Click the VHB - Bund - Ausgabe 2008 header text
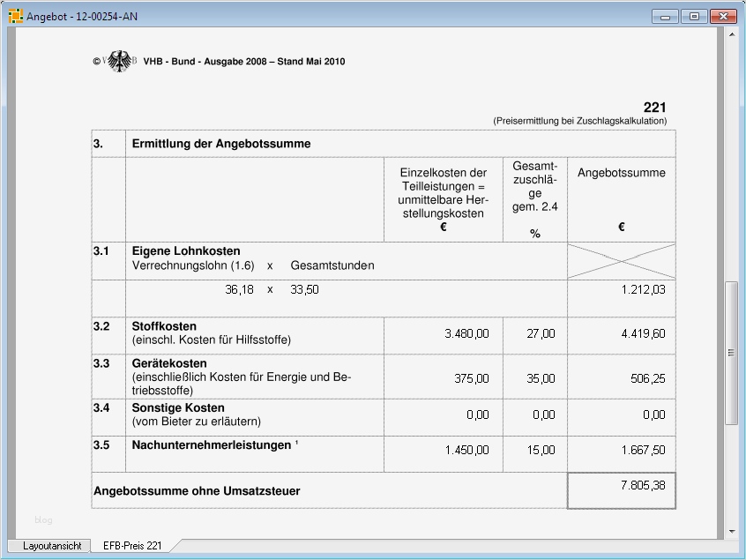The width and height of the screenshot is (746, 560). [x=244, y=62]
